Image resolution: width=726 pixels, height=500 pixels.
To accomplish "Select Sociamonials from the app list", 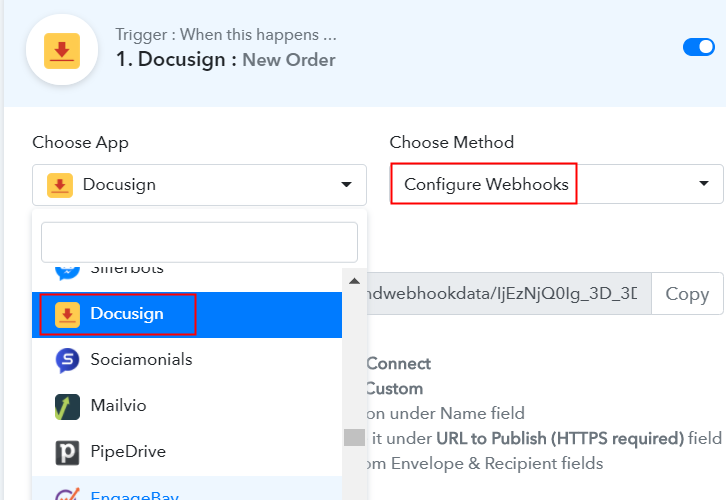I will coord(187,360).
